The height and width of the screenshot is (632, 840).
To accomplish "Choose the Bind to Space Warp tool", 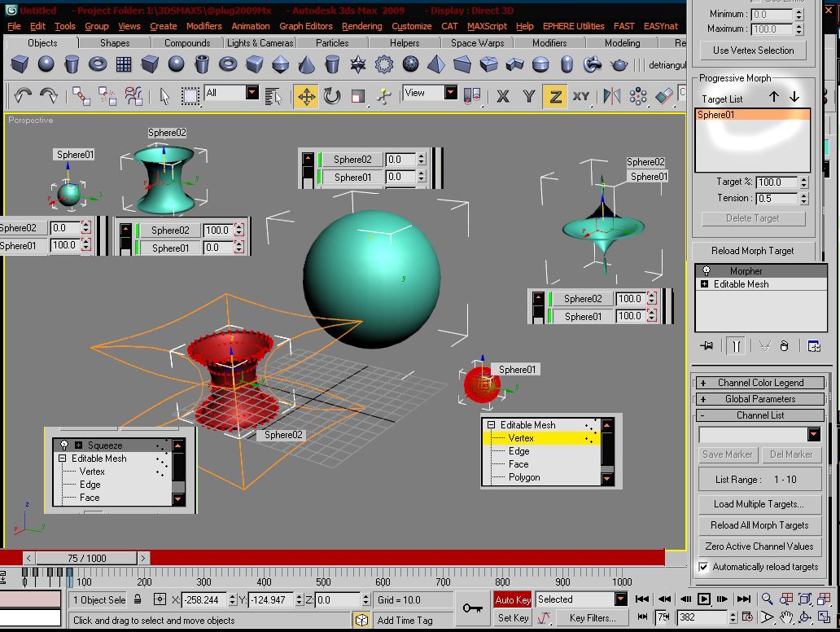I will tap(133, 96).
